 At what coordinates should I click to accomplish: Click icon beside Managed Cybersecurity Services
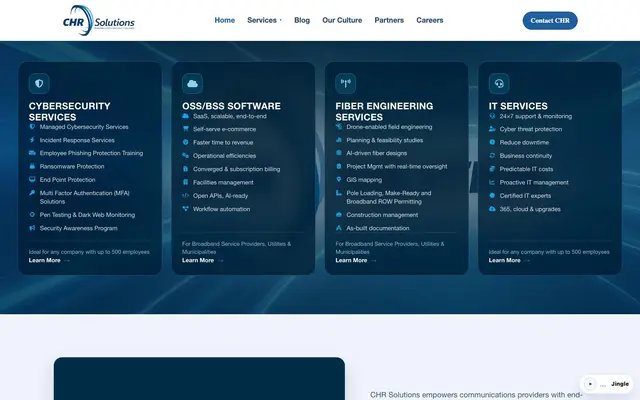[32, 127]
